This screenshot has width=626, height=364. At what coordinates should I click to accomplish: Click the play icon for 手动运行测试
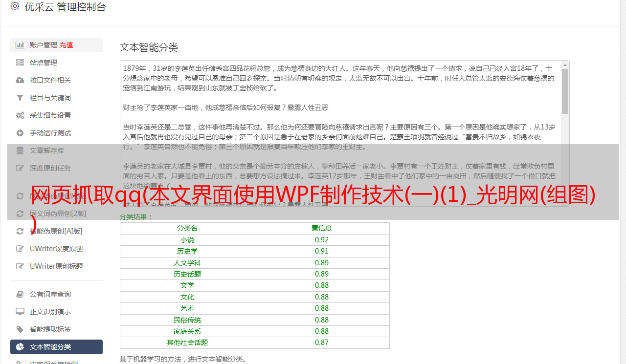20,133
